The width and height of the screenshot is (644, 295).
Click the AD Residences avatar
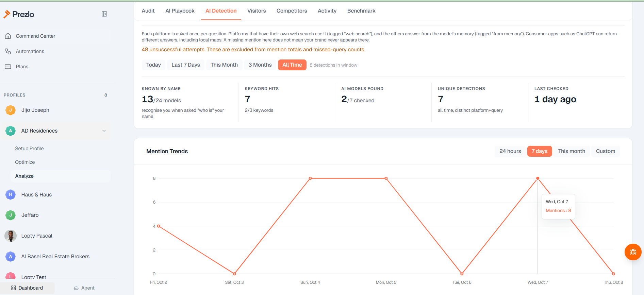pyautogui.click(x=11, y=131)
